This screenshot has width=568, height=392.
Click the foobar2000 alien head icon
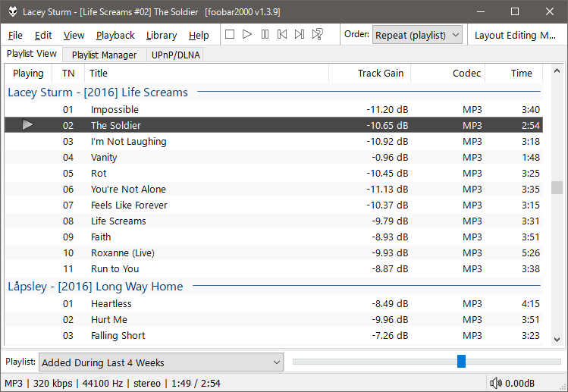point(13,11)
